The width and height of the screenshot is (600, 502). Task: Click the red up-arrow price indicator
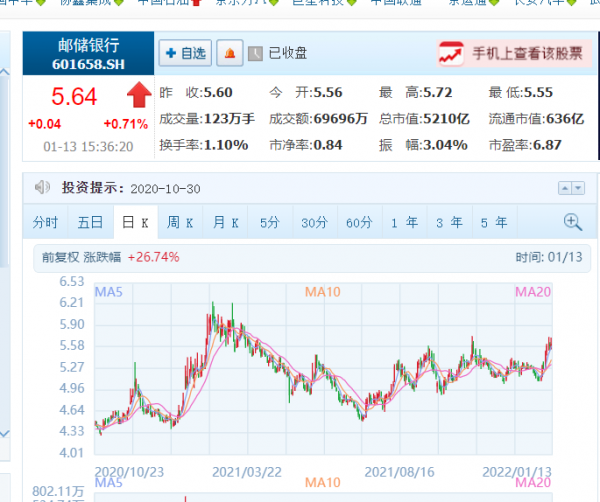(139, 95)
